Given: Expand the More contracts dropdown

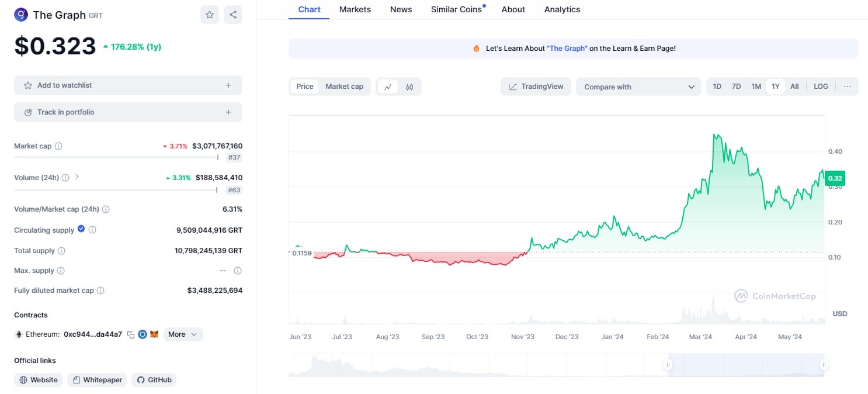Looking at the screenshot, I should pos(183,334).
